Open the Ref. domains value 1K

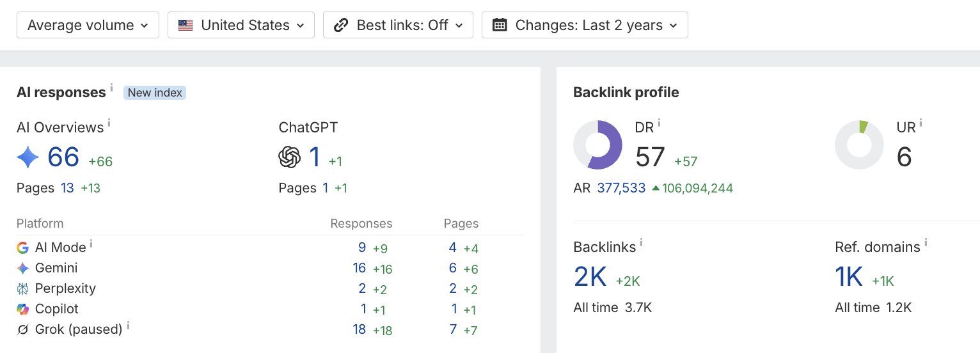click(x=849, y=276)
